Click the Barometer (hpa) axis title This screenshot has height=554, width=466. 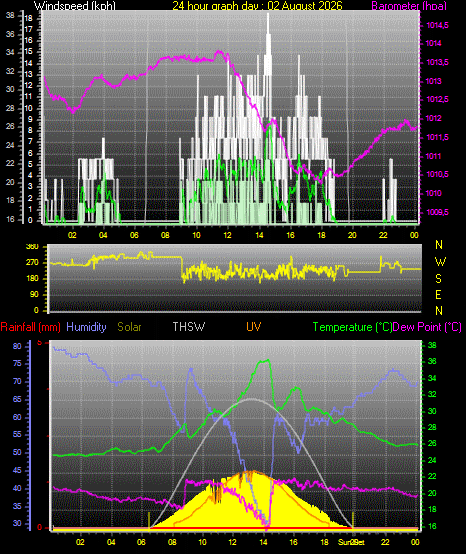click(409, 6)
